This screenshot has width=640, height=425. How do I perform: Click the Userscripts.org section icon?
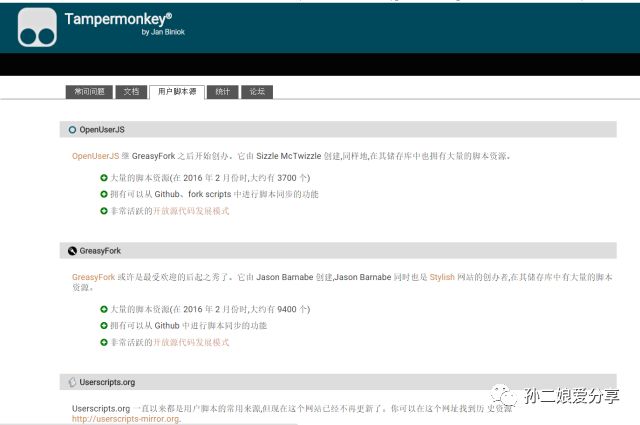pyautogui.click(x=72, y=383)
